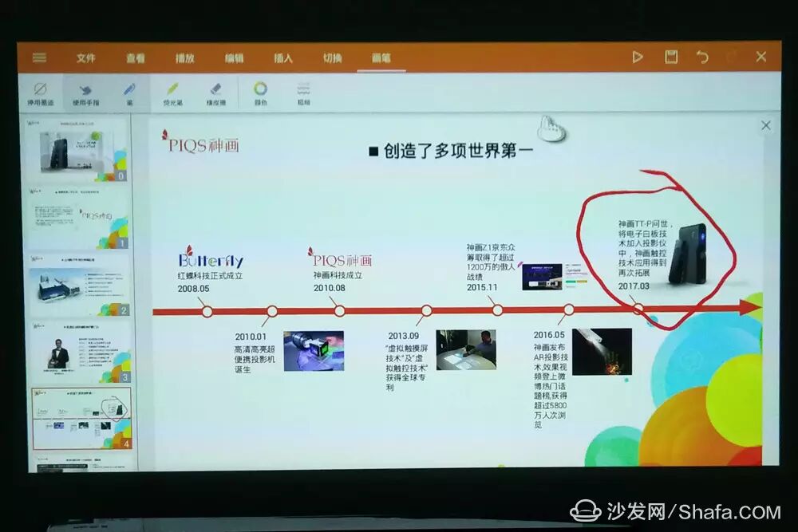Screen dimensions: 798x532
Task: Select slide thumbnail numbered 0
Action: click(77, 151)
